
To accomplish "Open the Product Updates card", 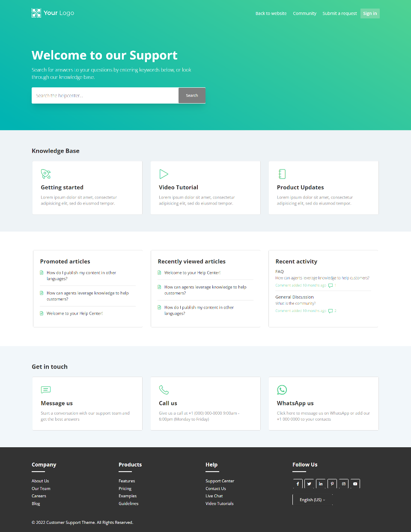I will [323, 188].
